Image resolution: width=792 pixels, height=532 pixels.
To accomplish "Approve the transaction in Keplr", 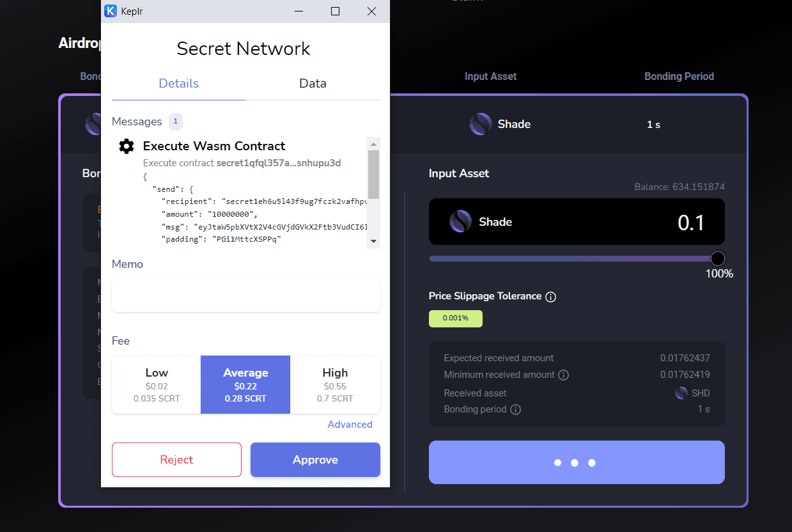I will tap(315, 460).
